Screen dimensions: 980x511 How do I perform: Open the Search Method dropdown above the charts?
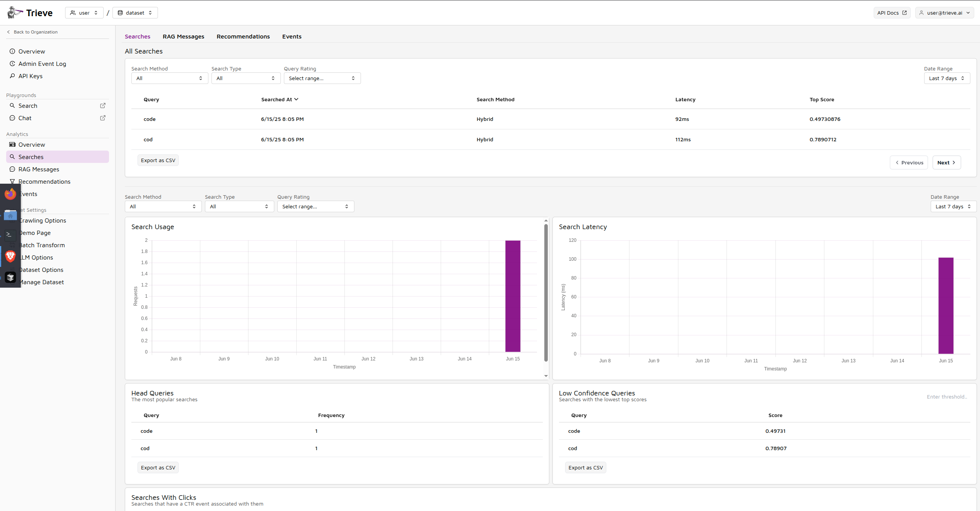[x=163, y=206]
